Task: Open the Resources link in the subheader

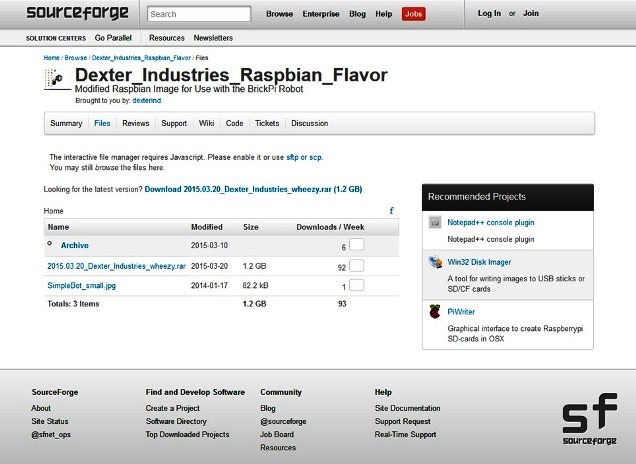Action: click(167, 38)
